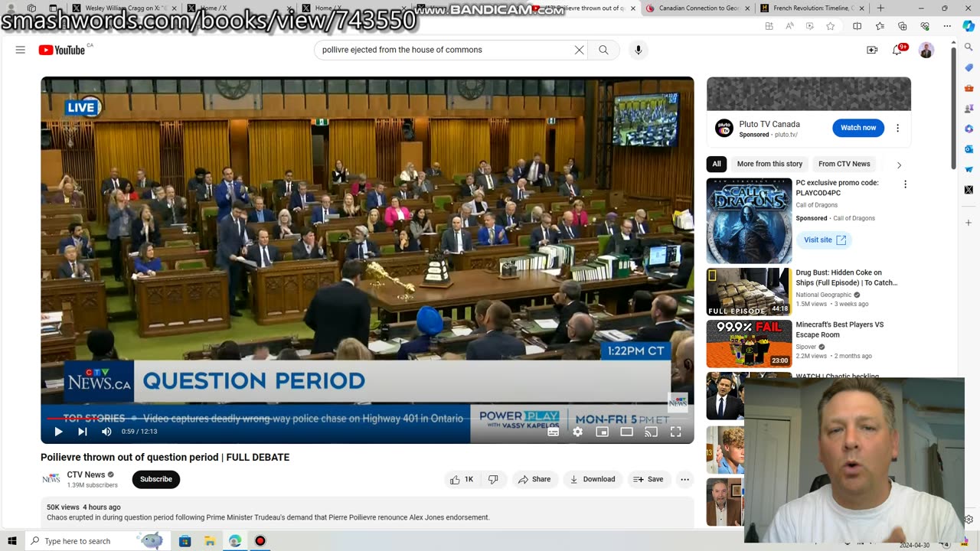Cast the video with Play on TV

(x=651, y=432)
